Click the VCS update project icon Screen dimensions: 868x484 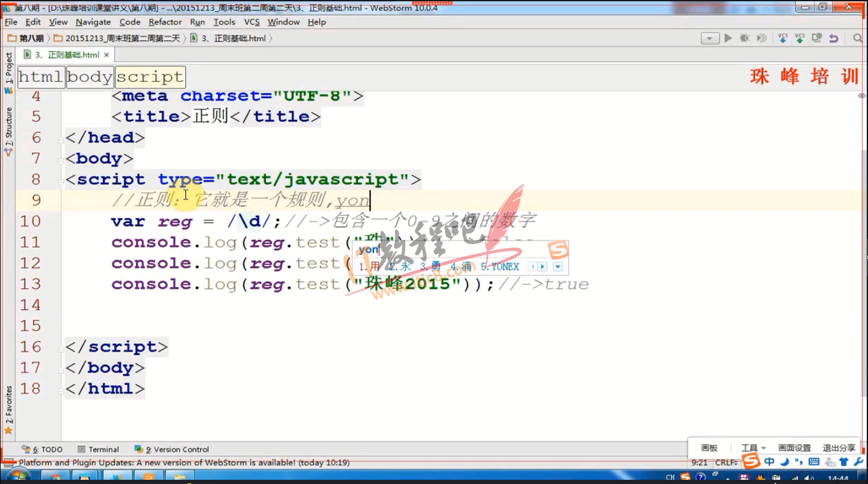tap(783, 38)
